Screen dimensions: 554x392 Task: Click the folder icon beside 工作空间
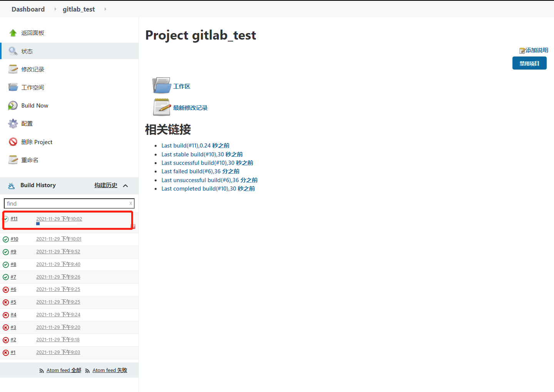[13, 87]
